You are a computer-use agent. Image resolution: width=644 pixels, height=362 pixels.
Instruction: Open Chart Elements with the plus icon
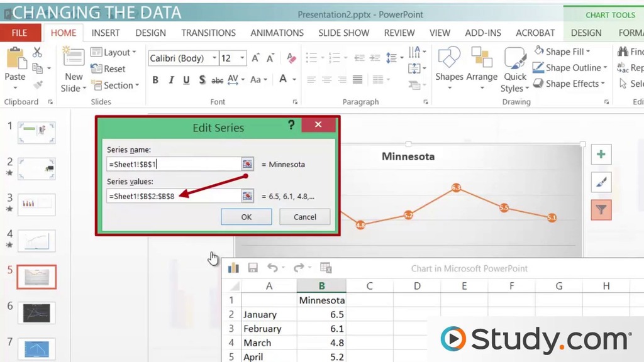(601, 155)
